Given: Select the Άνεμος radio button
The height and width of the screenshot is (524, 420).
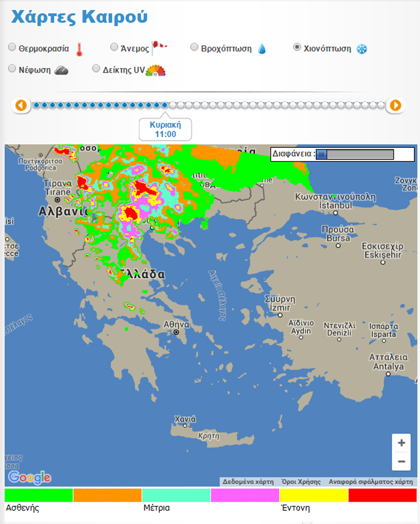Looking at the screenshot, I should pyautogui.click(x=114, y=47).
